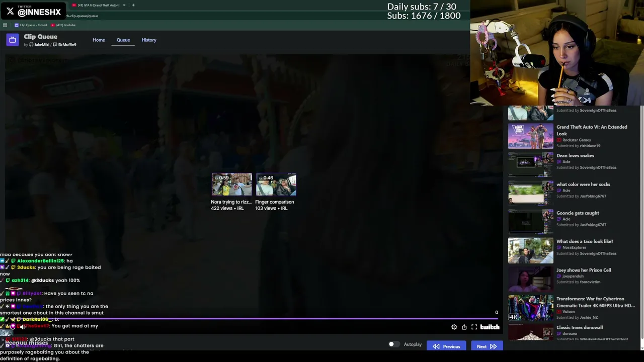Click the 'Dean loves snakes' title
The height and width of the screenshot is (362, 644).
tap(575, 156)
